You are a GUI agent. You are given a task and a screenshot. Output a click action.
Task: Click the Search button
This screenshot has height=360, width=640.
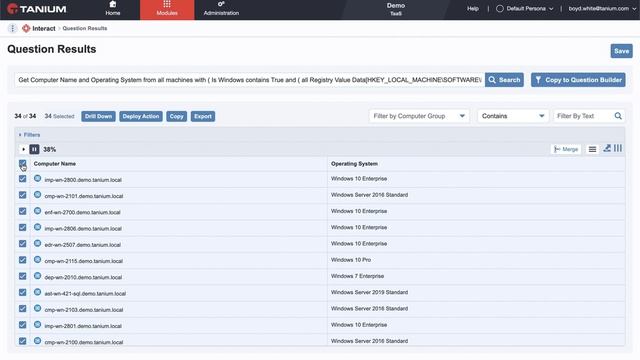point(504,80)
